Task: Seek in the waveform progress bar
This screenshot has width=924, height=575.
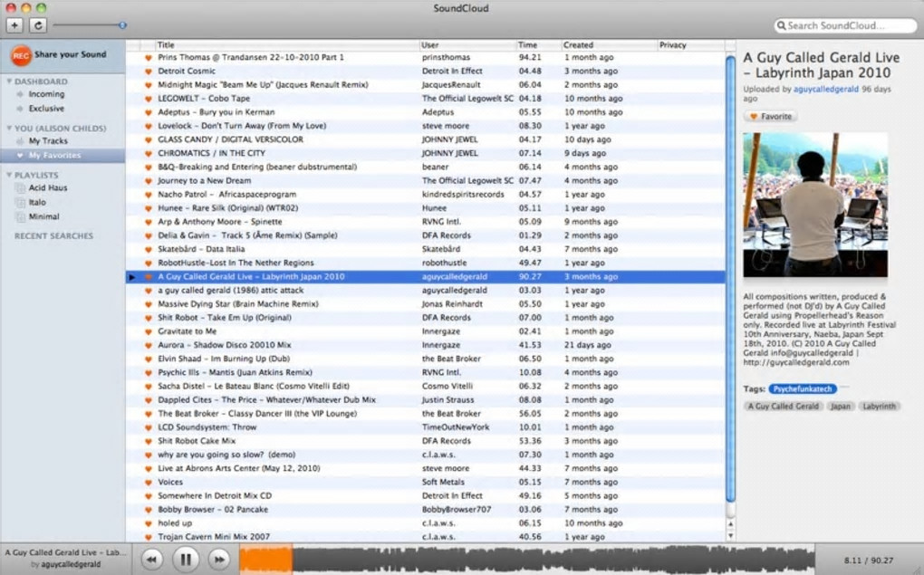Action: pyautogui.click(x=527, y=559)
